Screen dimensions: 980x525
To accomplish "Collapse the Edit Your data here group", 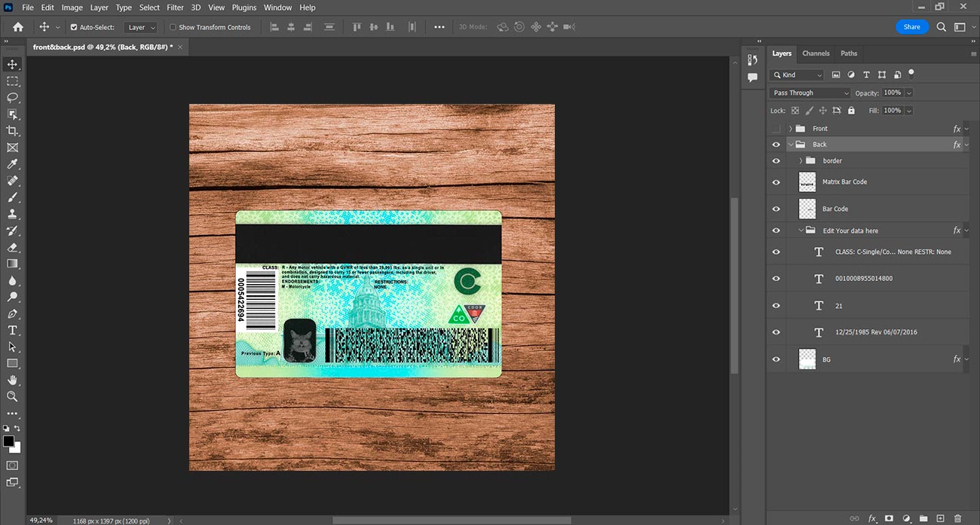I will [x=801, y=230].
